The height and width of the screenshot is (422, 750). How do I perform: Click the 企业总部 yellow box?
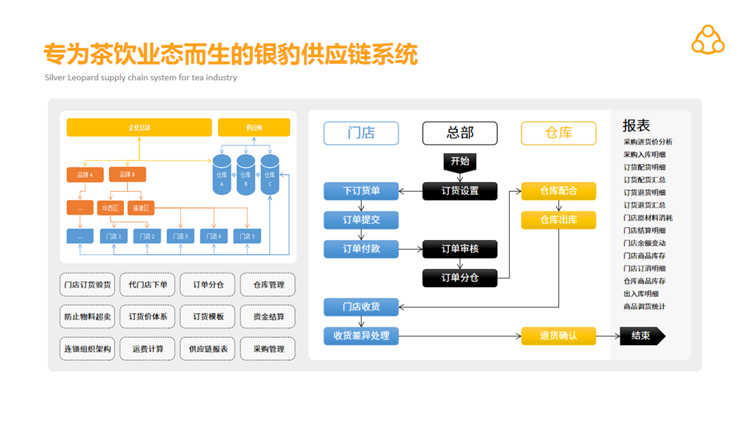point(139,127)
